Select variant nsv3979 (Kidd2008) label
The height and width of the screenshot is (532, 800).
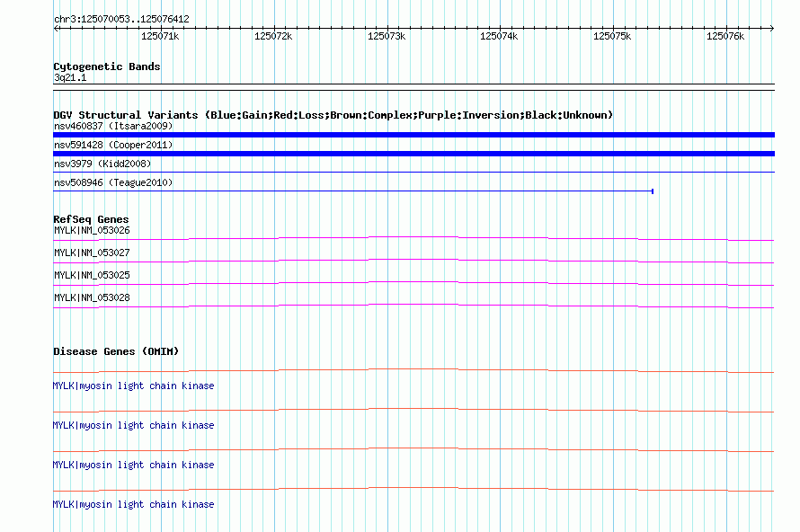(102, 164)
